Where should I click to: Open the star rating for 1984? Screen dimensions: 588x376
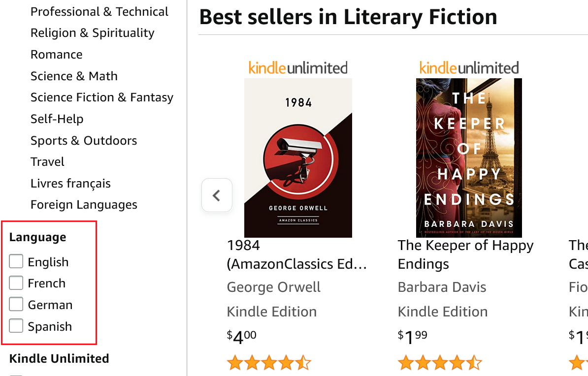(269, 363)
